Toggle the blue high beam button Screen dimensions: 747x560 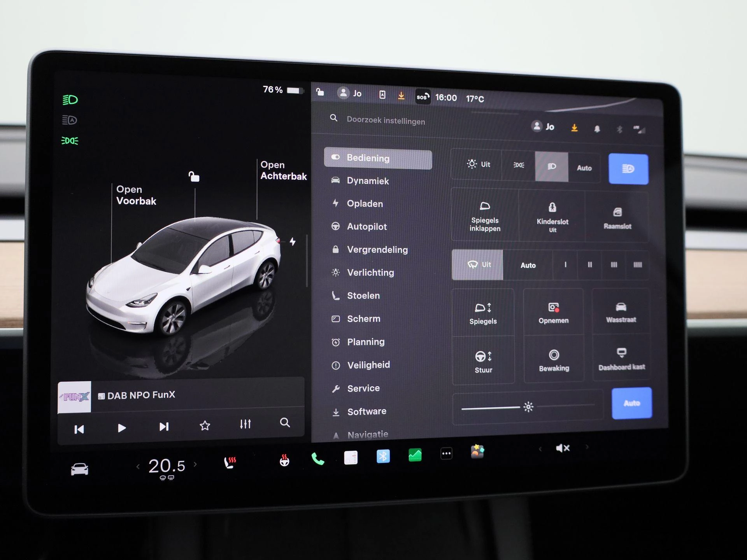click(628, 169)
